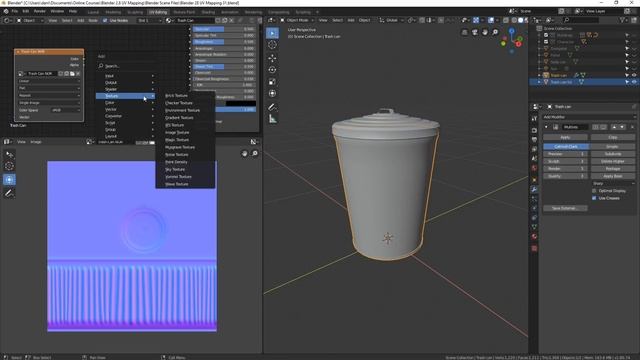This screenshot has height=360, width=640.
Task: Click the Copy button in Multires modifier
Action: click(613, 138)
